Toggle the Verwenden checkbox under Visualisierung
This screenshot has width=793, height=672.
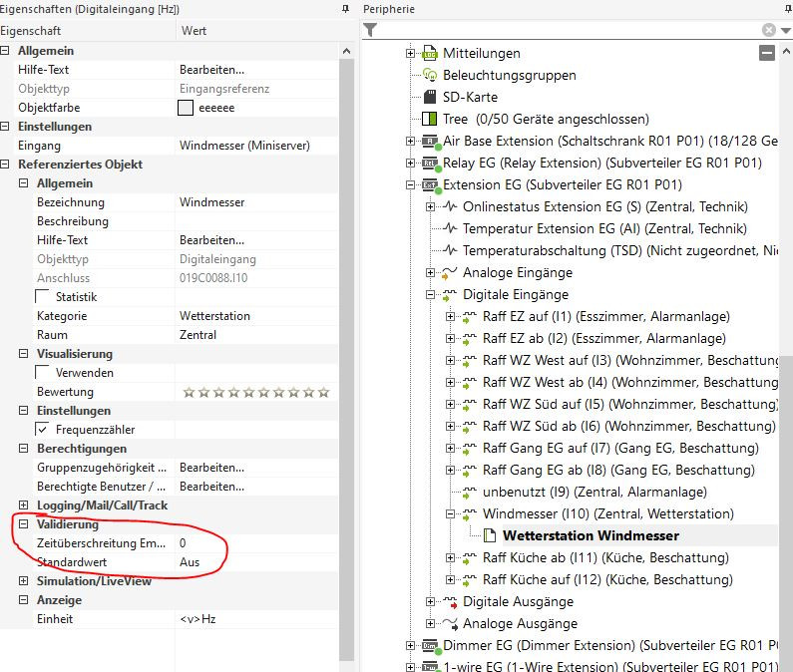43,373
